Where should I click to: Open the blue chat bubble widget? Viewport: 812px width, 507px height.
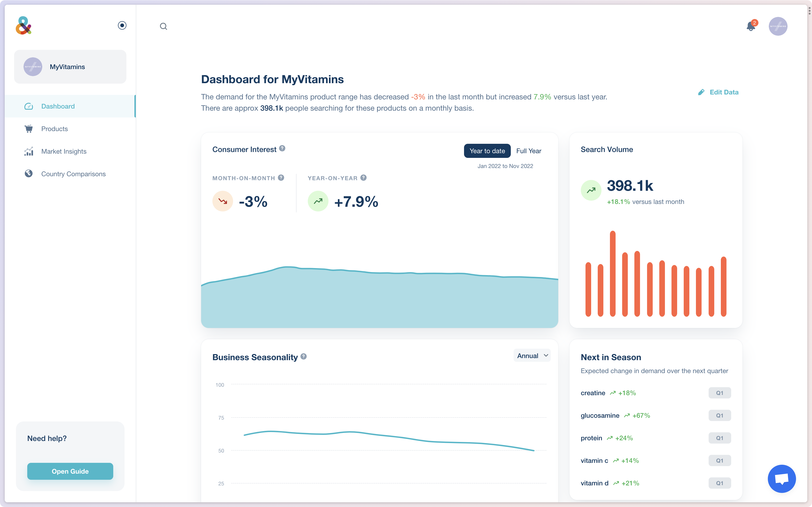point(781,479)
